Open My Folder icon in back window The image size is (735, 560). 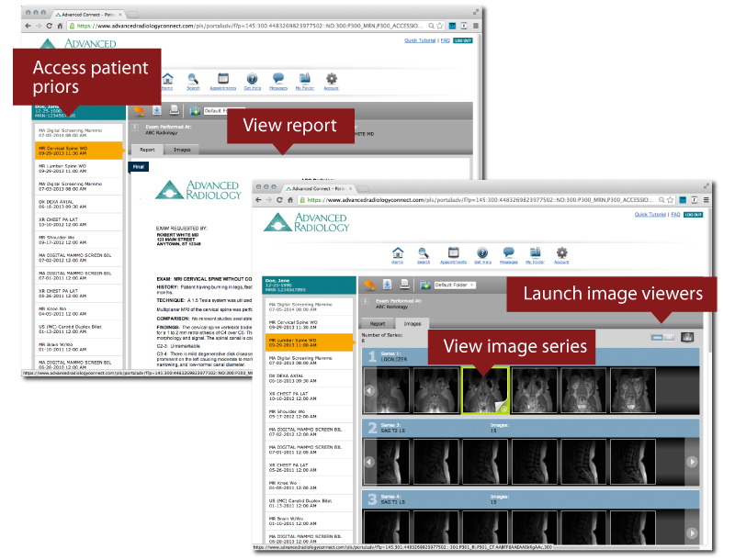(x=305, y=80)
